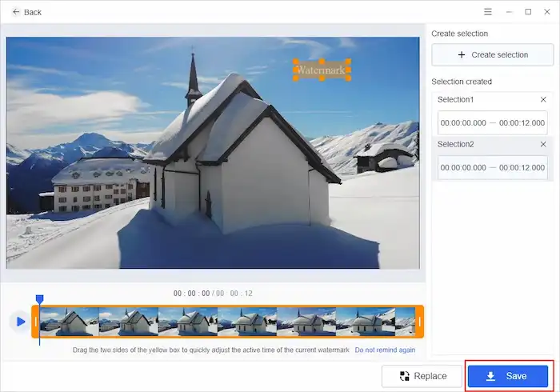This screenshot has width=560, height=392.
Task: Select the Selection1 entry
Action: click(x=493, y=114)
